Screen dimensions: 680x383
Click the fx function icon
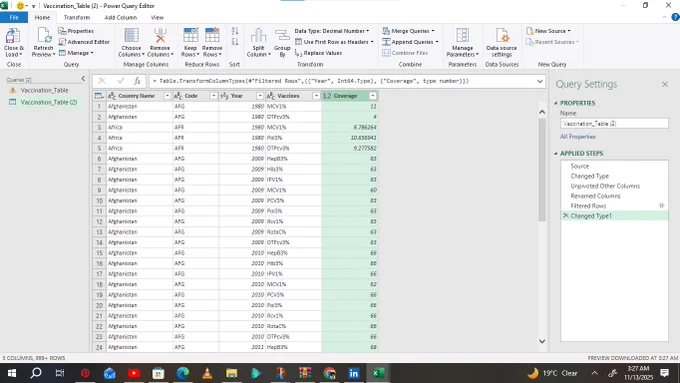pos(137,81)
